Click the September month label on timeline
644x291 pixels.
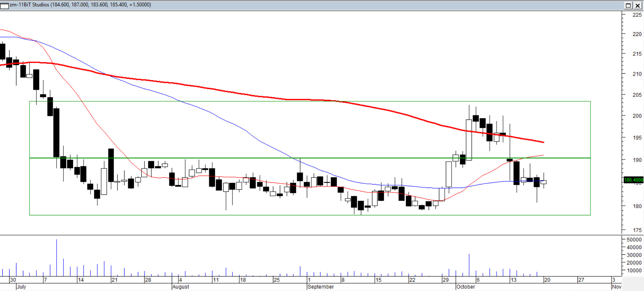pos(321,287)
